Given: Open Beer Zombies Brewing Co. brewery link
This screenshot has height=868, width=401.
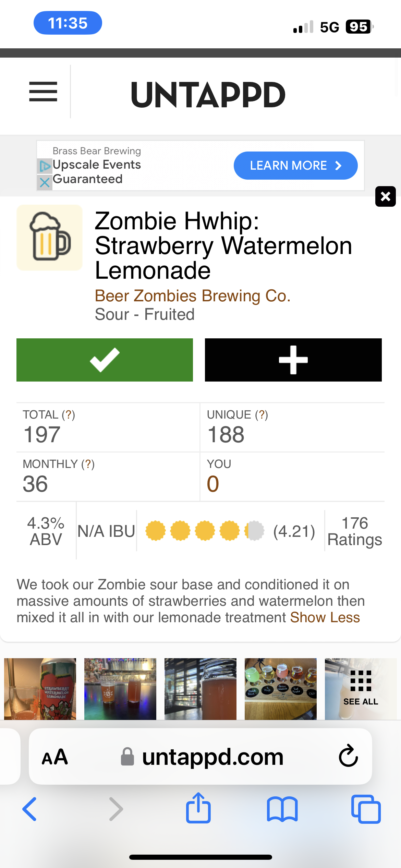Looking at the screenshot, I should [193, 296].
